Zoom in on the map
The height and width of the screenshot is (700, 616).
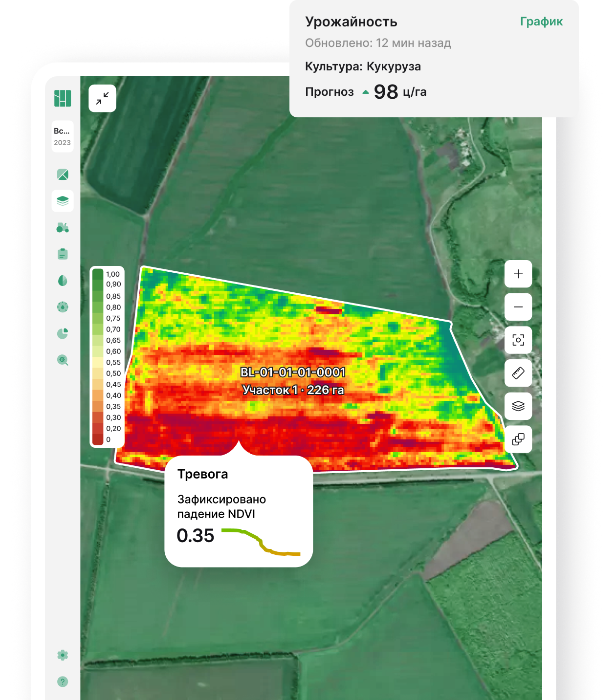point(518,274)
